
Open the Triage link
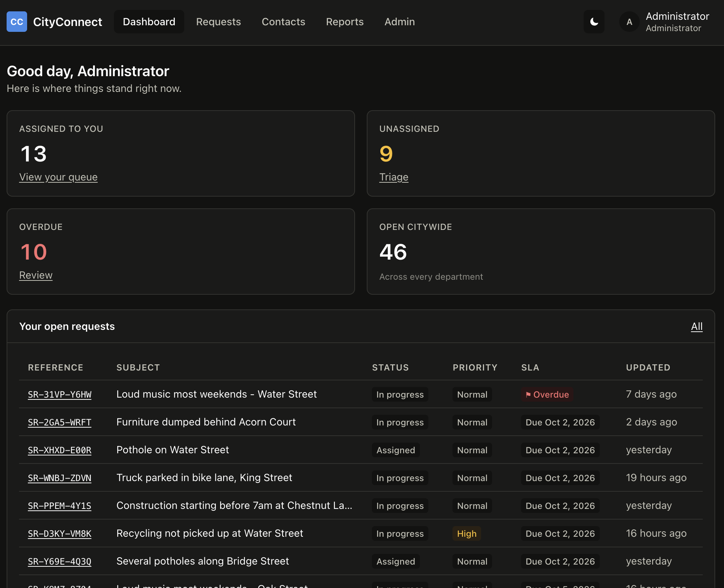click(394, 177)
